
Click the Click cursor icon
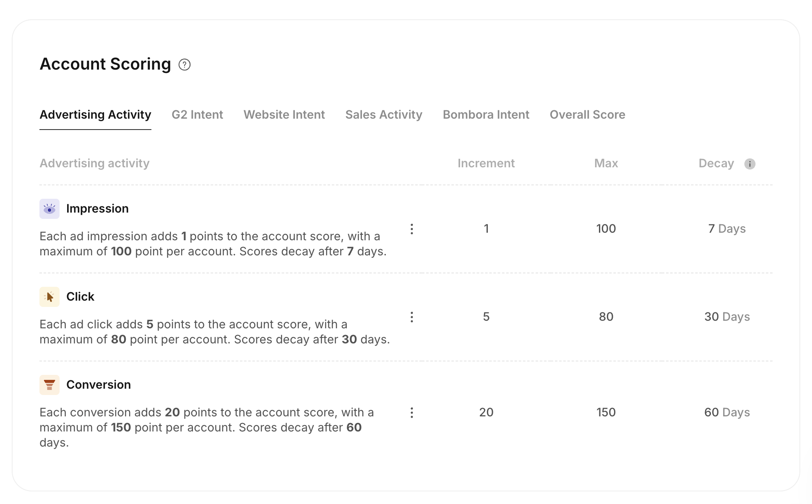tap(49, 297)
